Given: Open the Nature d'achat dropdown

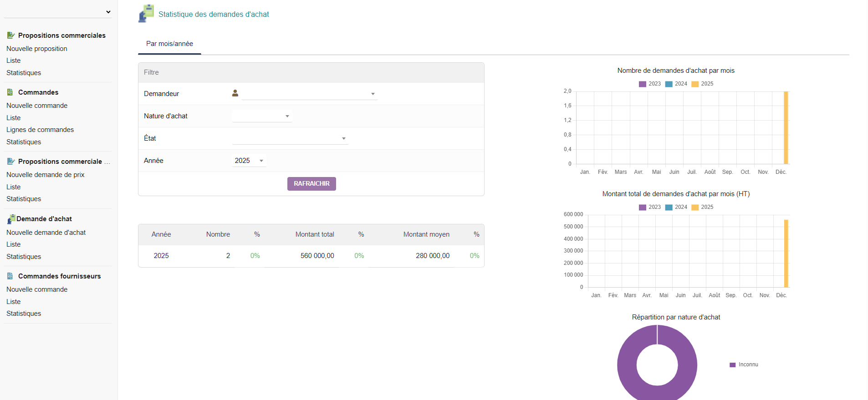Looking at the screenshot, I should click(x=262, y=116).
